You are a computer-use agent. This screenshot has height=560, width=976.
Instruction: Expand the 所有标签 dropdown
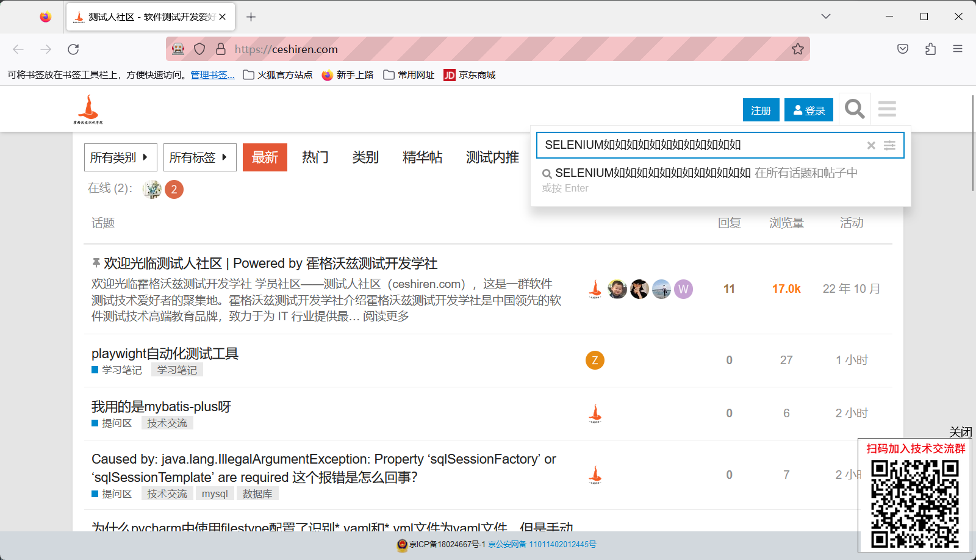point(200,157)
